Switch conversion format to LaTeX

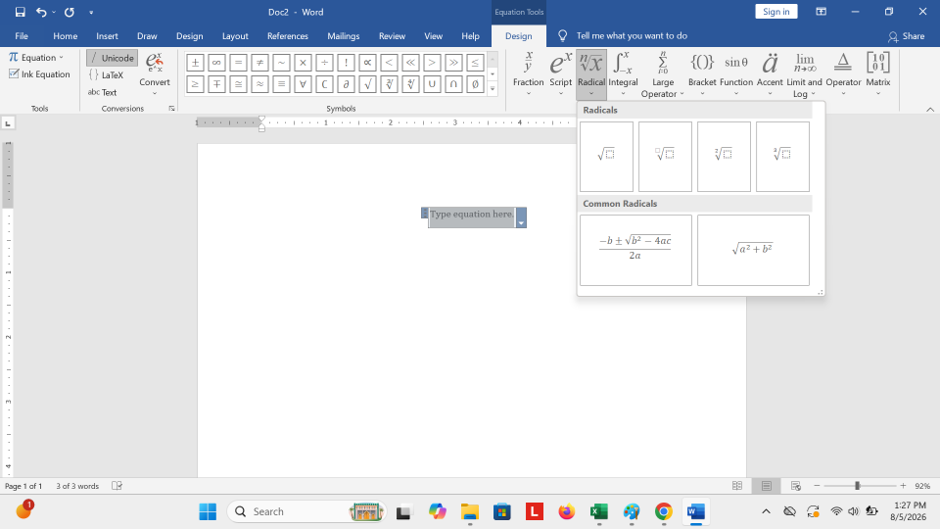[x=106, y=75]
